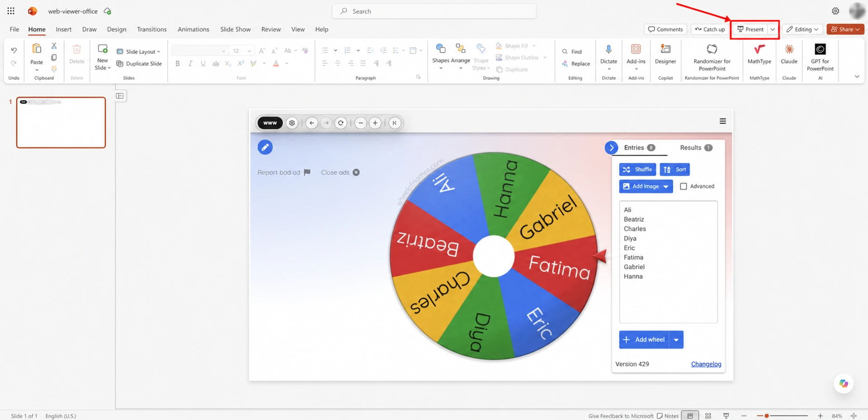Click the Search box at top

pos(434,11)
